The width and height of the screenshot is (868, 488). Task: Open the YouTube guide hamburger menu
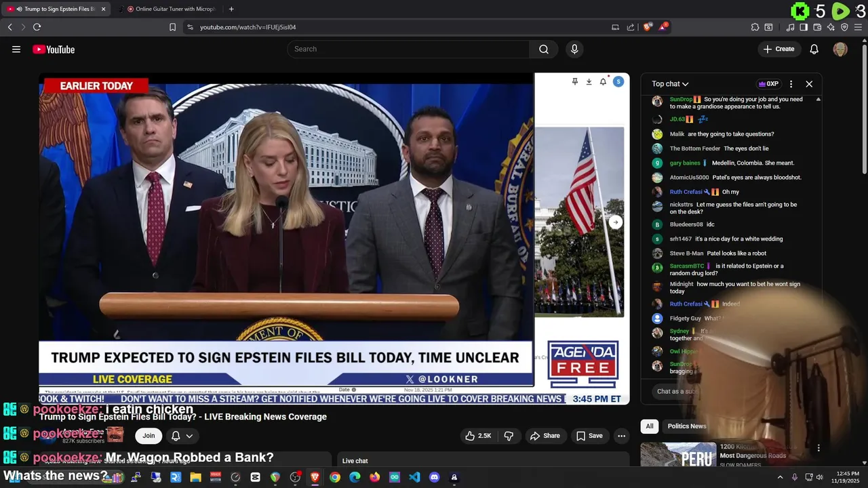pyautogui.click(x=16, y=49)
